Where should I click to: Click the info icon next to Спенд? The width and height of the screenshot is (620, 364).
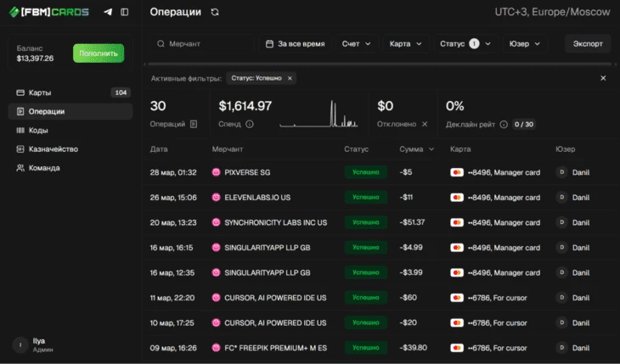(x=250, y=124)
